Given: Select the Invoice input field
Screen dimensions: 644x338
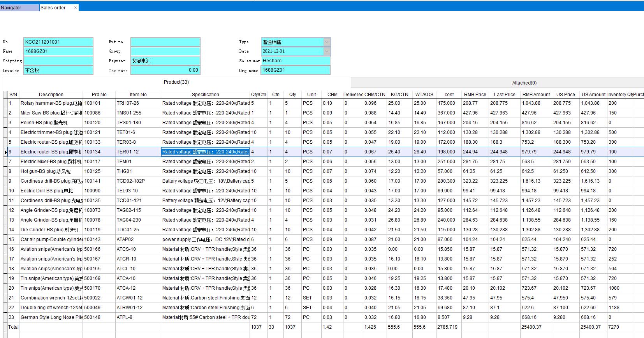Looking at the screenshot, I should pos(58,70).
